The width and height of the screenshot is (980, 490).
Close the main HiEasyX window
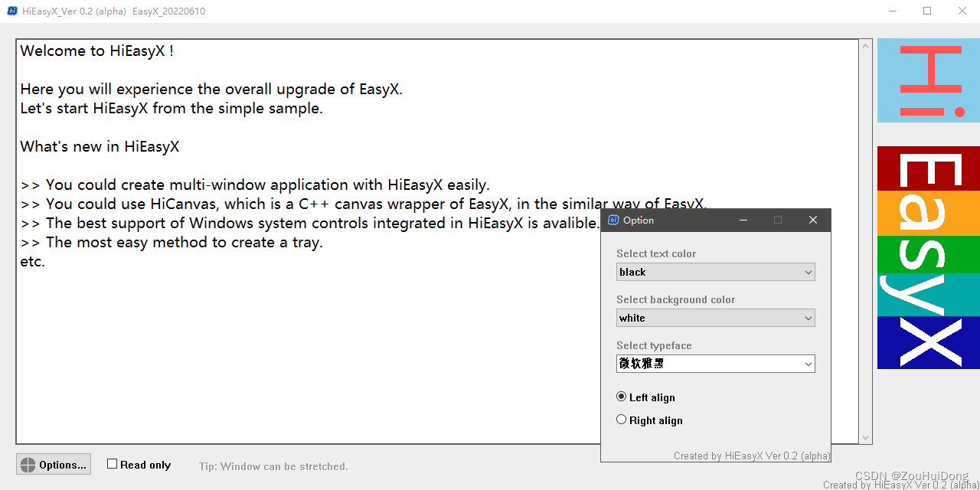962,11
